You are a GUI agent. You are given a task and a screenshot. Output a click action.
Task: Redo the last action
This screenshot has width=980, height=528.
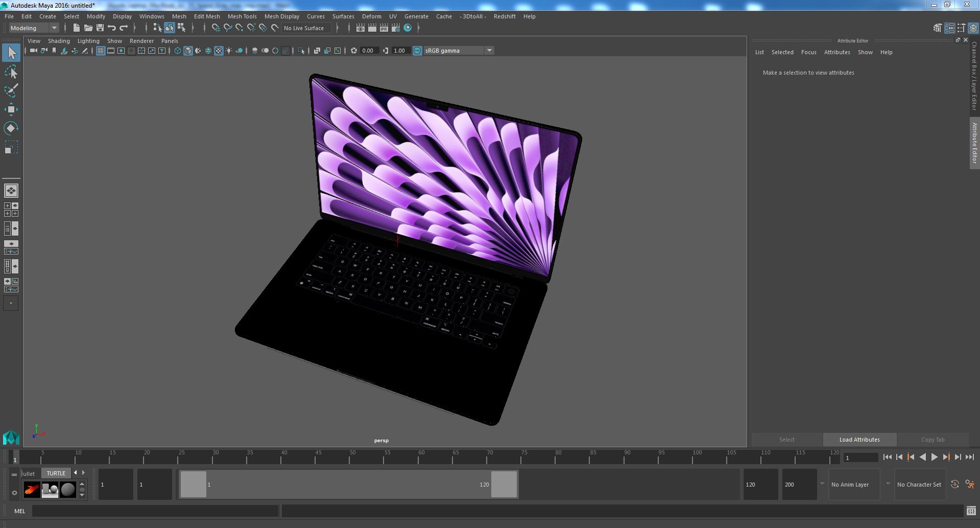[x=124, y=28]
